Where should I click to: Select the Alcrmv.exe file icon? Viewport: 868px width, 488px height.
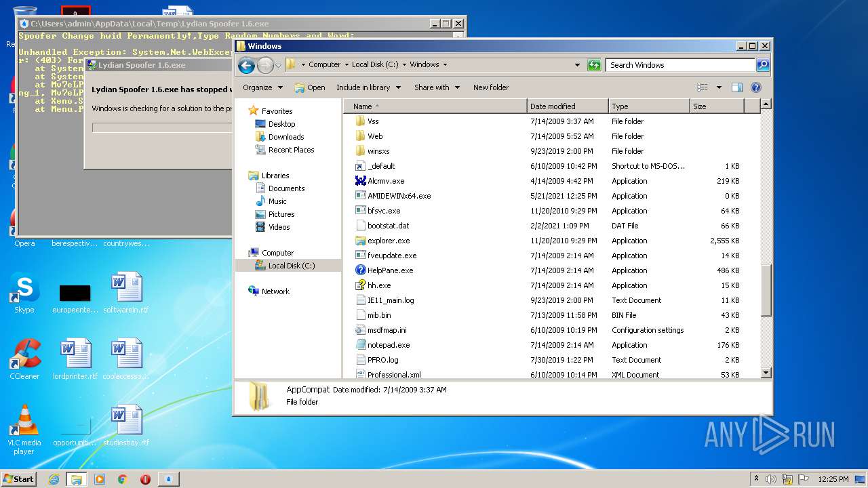tap(360, 181)
